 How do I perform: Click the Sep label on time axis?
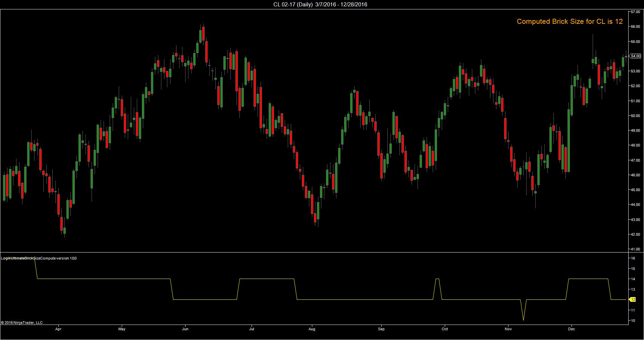tap(381, 329)
